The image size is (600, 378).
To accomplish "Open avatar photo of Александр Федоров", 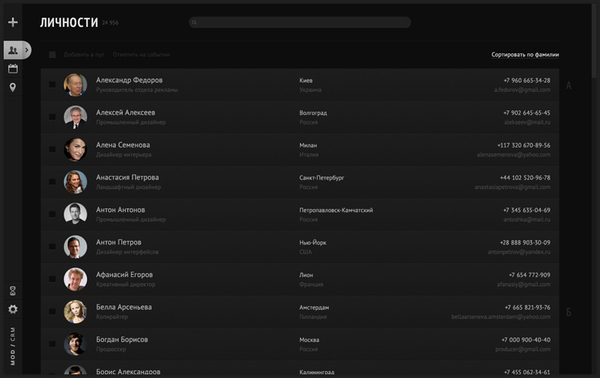I will pos(75,85).
